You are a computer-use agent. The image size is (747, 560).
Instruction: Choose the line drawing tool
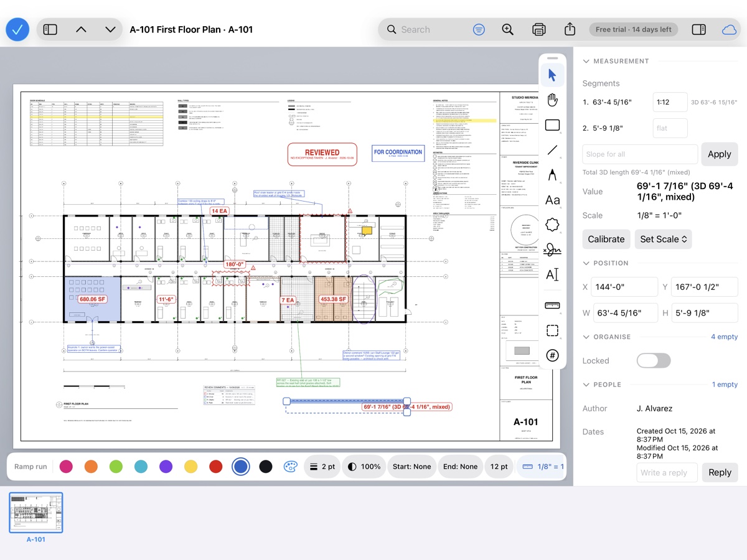[x=552, y=150]
